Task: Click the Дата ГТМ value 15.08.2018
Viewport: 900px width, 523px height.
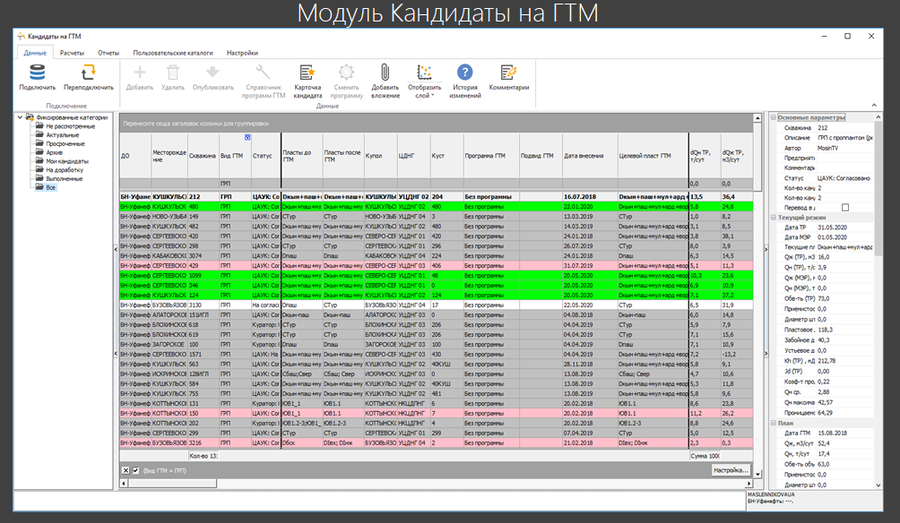Action: point(832,433)
